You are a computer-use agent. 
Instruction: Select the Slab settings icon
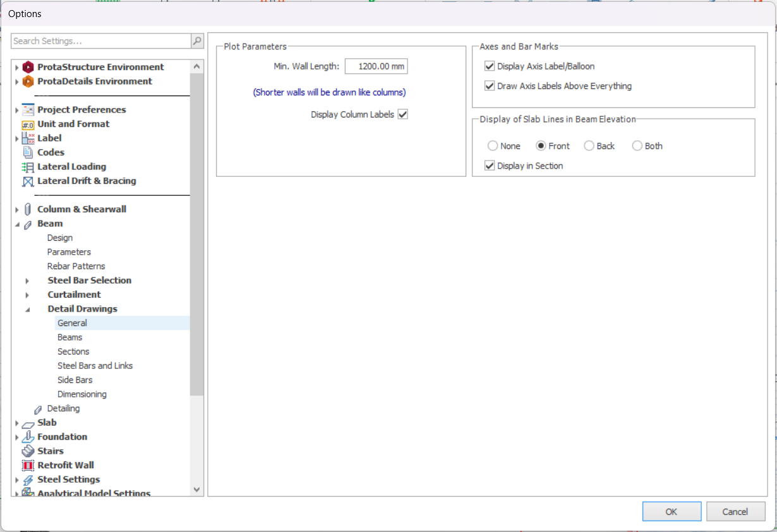[x=27, y=422]
